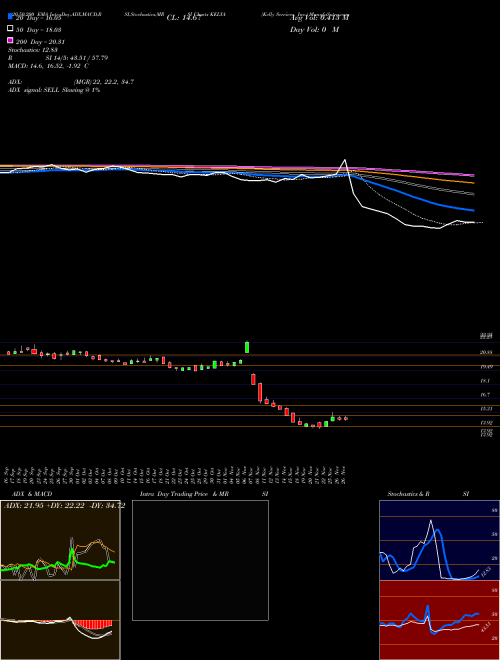Click the 20.88 price axis label
This screenshot has height=660, width=500.
click(x=486, y=352)
